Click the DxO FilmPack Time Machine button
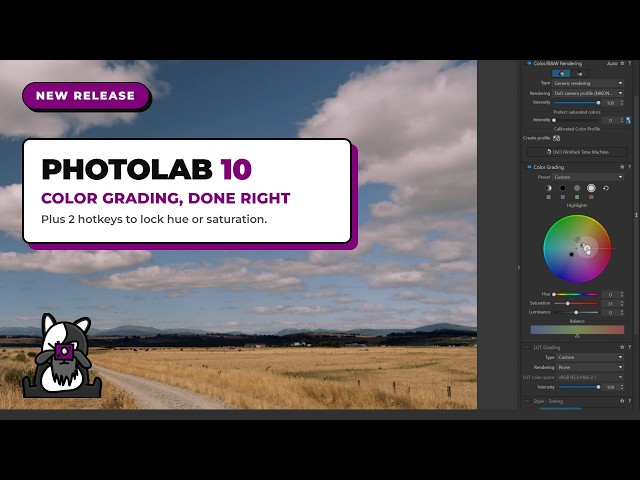 (577, 152)
